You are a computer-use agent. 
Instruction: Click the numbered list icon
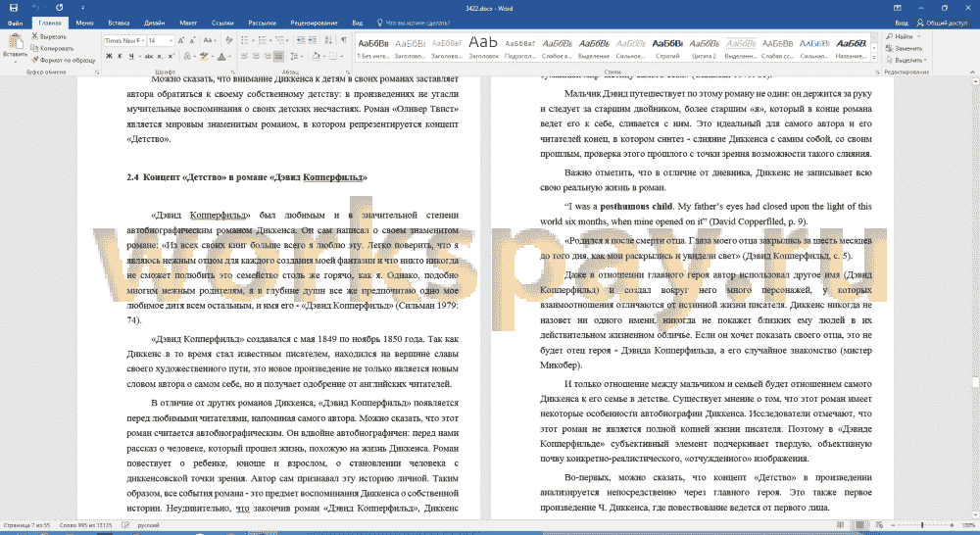262,40
